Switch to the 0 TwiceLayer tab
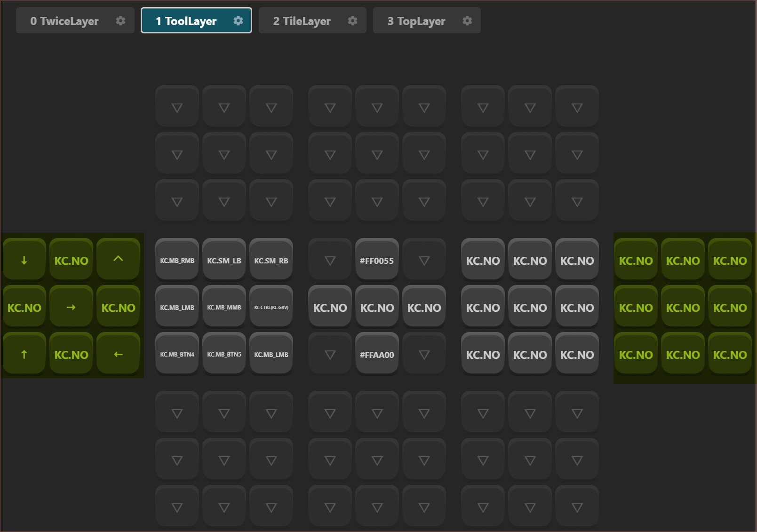757x532 pixels. tap(64, 21)
